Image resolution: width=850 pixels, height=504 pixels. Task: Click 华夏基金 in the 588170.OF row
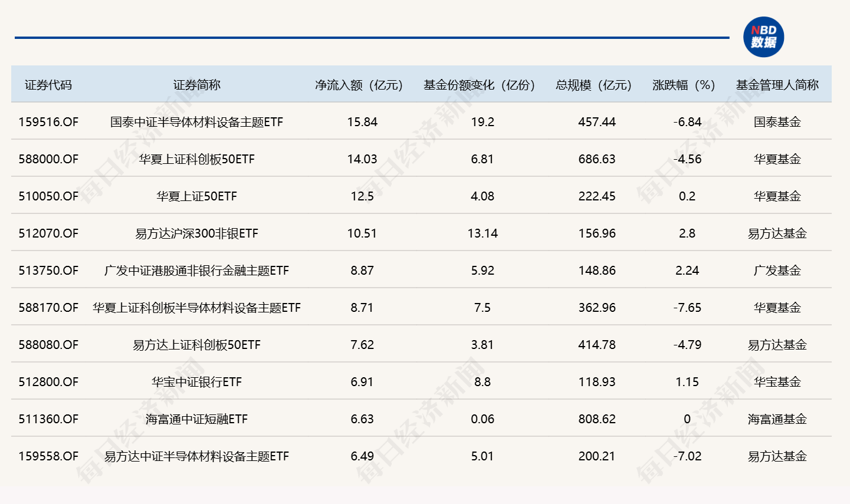coord(777,308)
